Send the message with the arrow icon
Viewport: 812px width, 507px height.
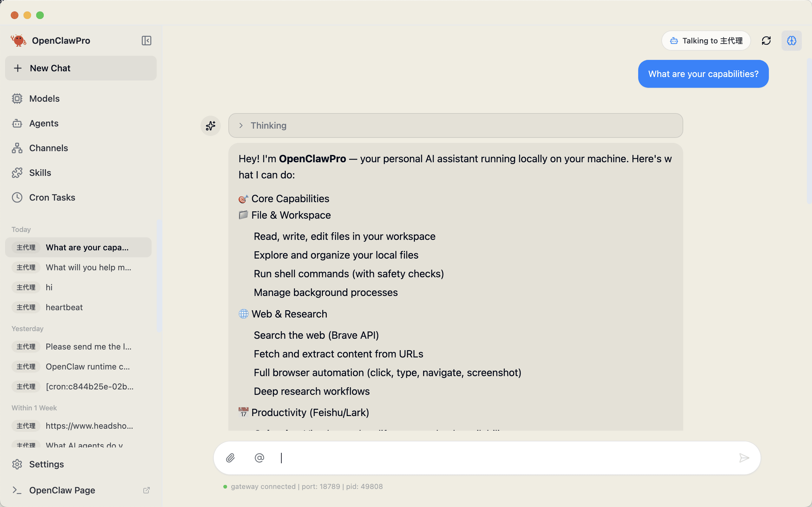[x=744, y=457]
